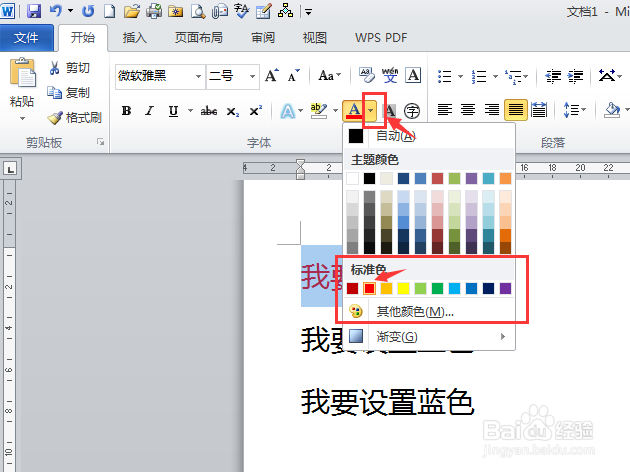Apply character border icon
Screen dimensions: 630x472
[413, 75]
